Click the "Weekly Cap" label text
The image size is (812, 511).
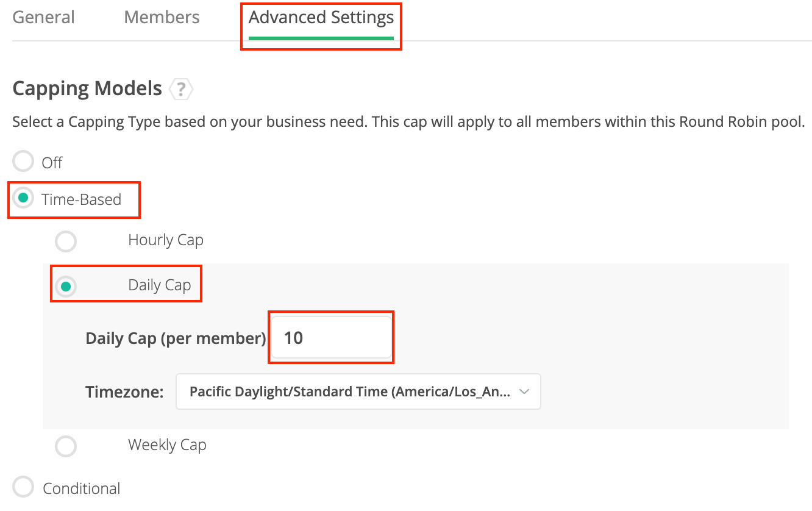(167, 445)
